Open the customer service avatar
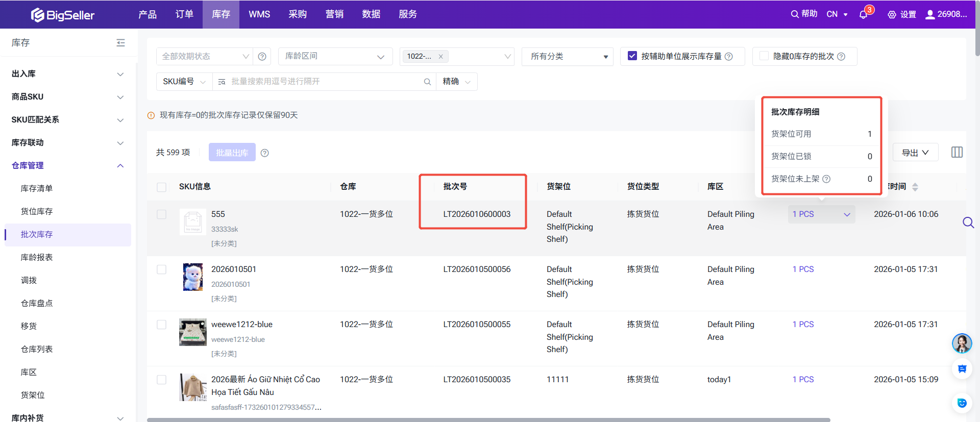 [962, 343]
